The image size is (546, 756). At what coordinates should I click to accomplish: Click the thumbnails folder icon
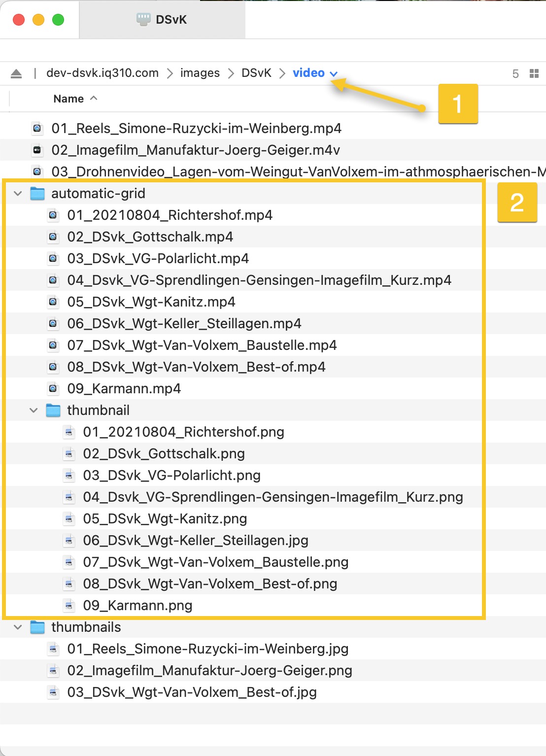[x=37, y=627]
